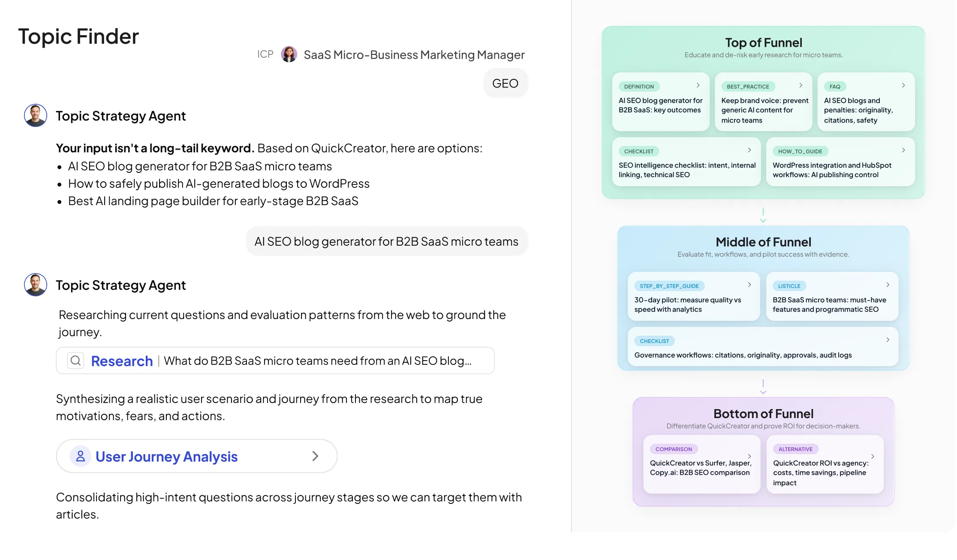Click the ICP avatar next to SaaS Marketing Manager
Screen dimensions: 957x560
(x=289, y=54)
